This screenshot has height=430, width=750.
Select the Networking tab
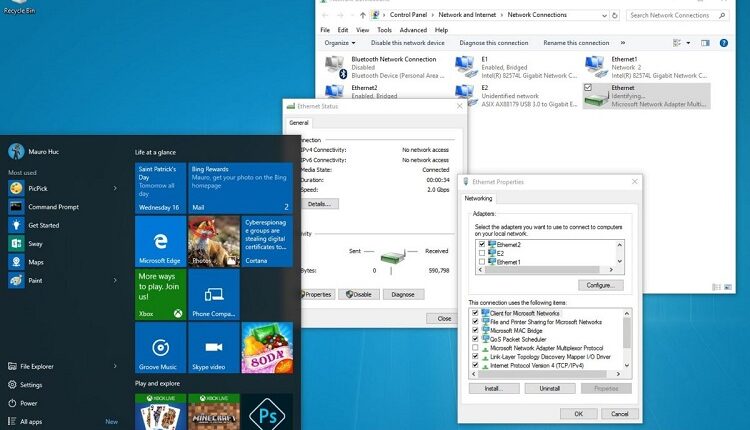(x=478, y=198)
